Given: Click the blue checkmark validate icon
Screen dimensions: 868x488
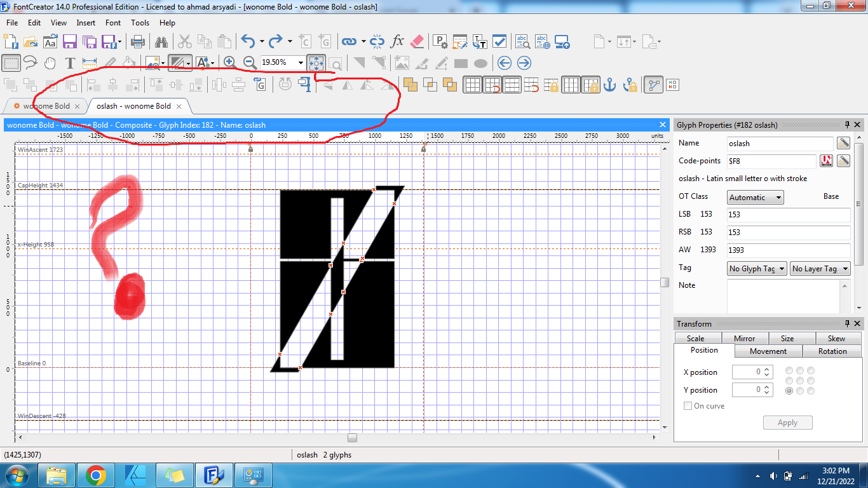Looking at the screenshot, I should [499, 41].
